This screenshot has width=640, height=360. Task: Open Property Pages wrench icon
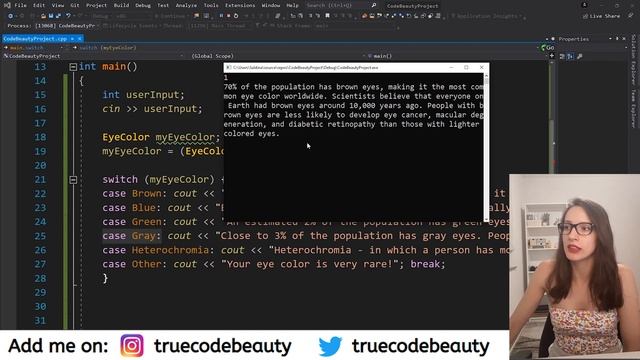click(x=580, y=56)
